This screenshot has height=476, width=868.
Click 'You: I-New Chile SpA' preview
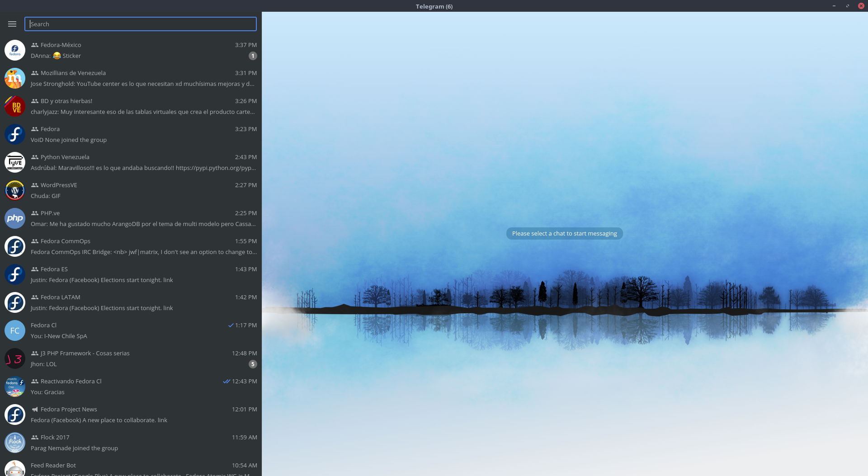(x=59, y=336)
